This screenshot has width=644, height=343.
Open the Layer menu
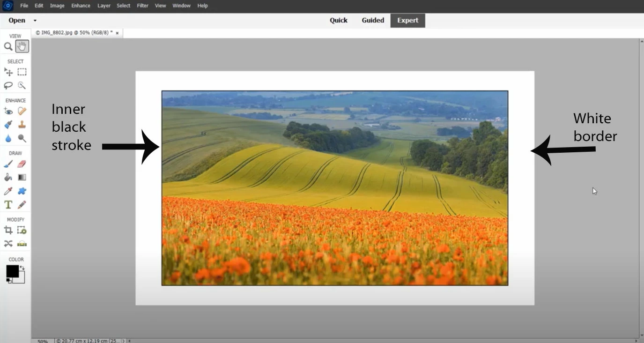tap(104, 6)
